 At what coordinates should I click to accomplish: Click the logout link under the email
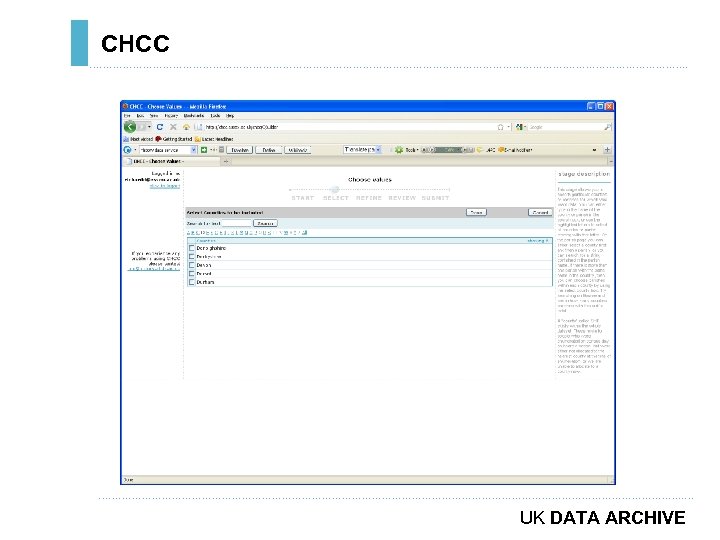pos(165,186)
